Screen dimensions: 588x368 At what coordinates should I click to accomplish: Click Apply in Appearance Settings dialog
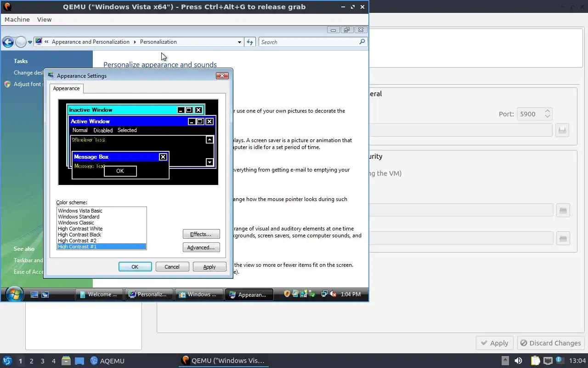click(x=209, y=267)
